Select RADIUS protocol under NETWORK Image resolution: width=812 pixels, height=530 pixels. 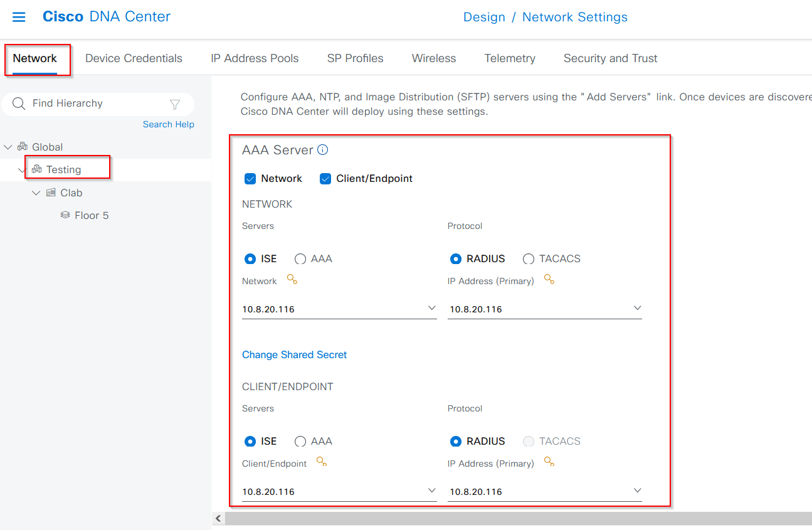coord(456,258)
